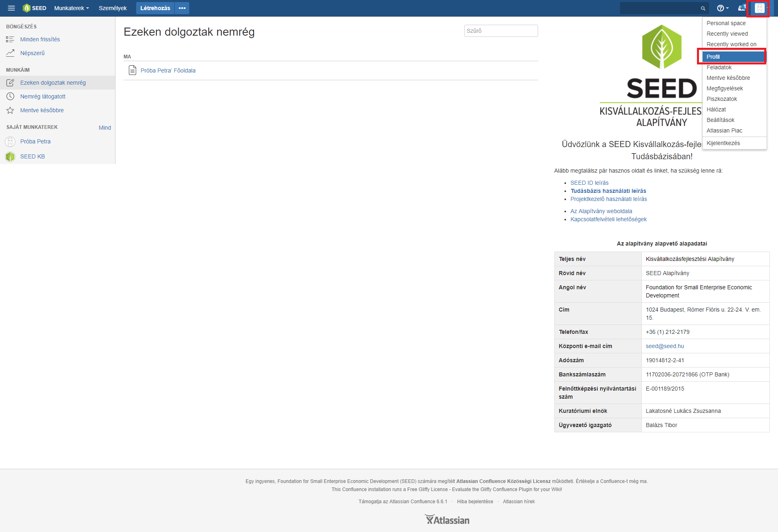Expand the Munkaterek dropdown
This screenshot has width=778, height=532.
pyautogui.click(x=71, y=8)
